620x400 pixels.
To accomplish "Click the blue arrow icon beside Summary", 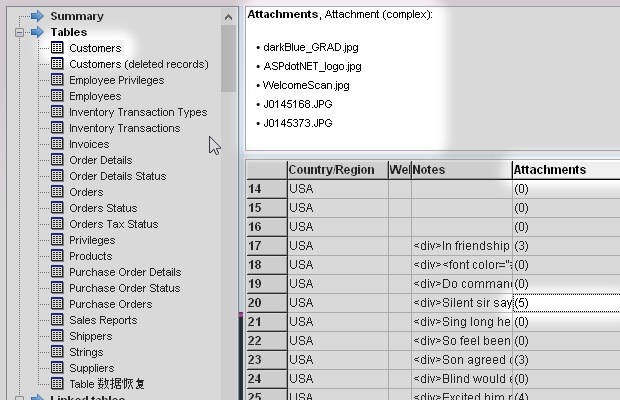I will pyautogui.click(x=37, y=16).
